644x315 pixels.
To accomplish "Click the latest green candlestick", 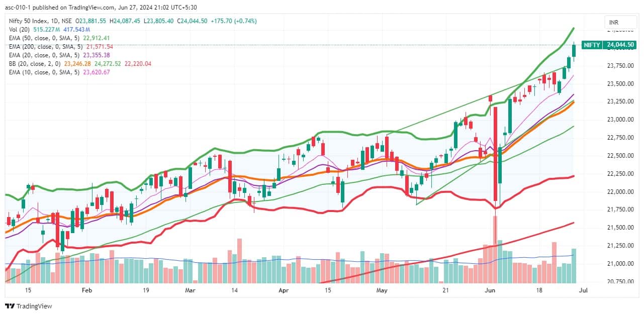I will pyautogui.click(x=574, y=51).
